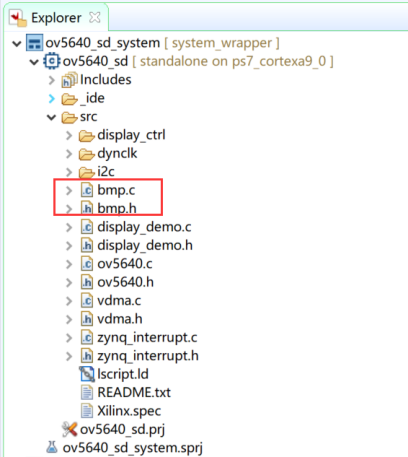The width and height of the screenshot is (408, 457).
Task: Click the src folder icon
Action: click(69, 117)
